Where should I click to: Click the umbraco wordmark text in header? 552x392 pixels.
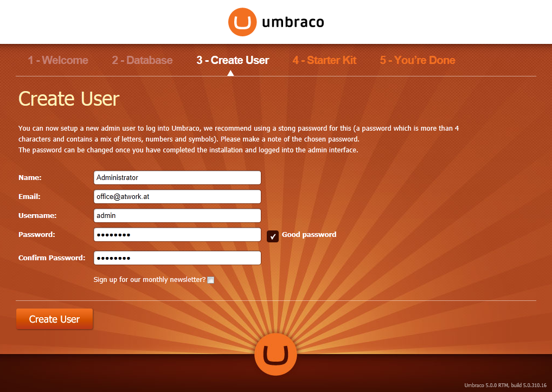coord(293,22)
